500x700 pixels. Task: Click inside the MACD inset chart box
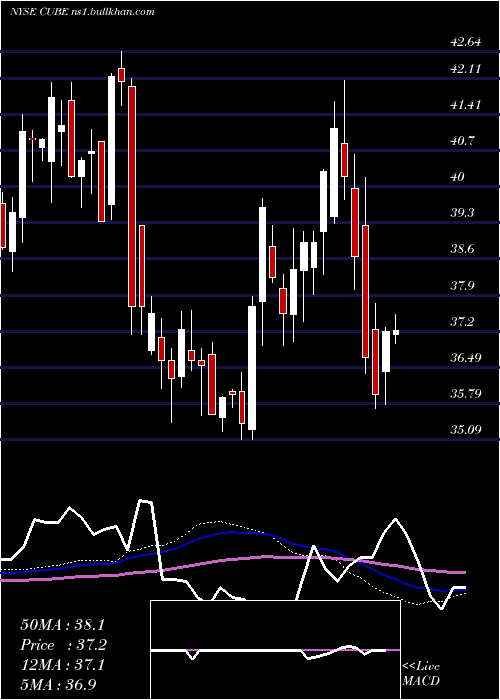(275, 650)
